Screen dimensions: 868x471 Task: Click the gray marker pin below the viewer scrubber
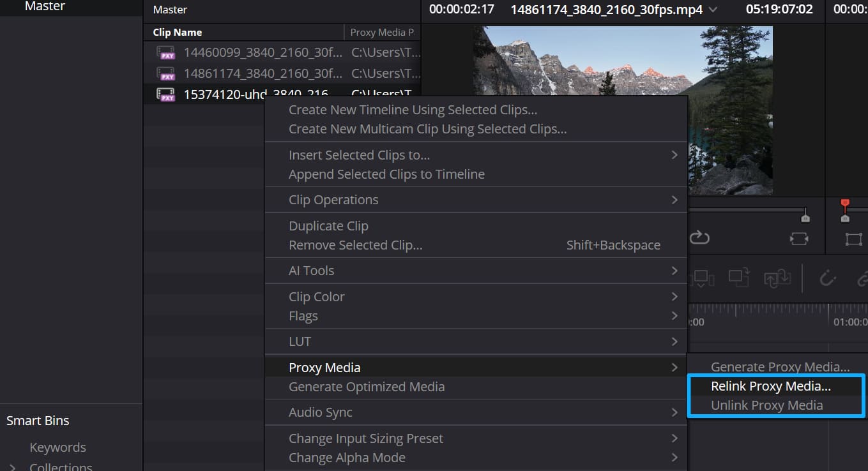[805, 218]
